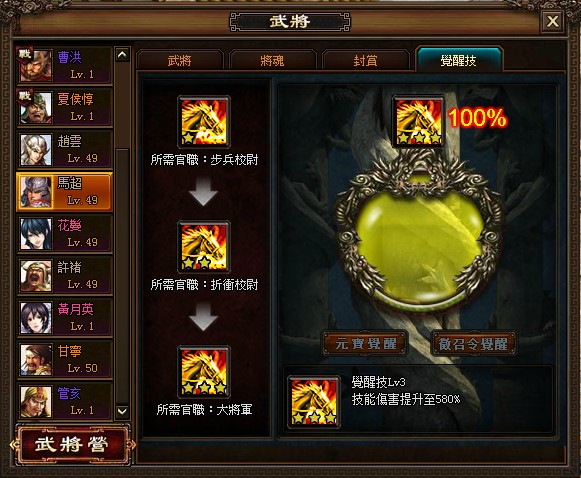
Task: Select 花鬘 from the general list
Action: coord(64,233)
